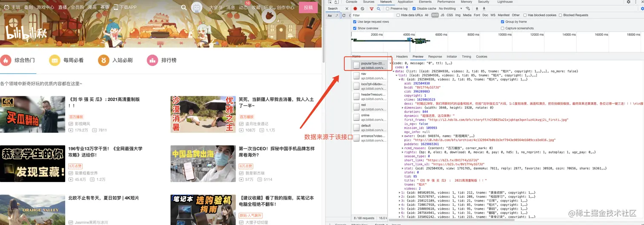This screenshot has height=225, width=644.
Task: Click the pink 投稿 upload button
Action: coord(308,7)
